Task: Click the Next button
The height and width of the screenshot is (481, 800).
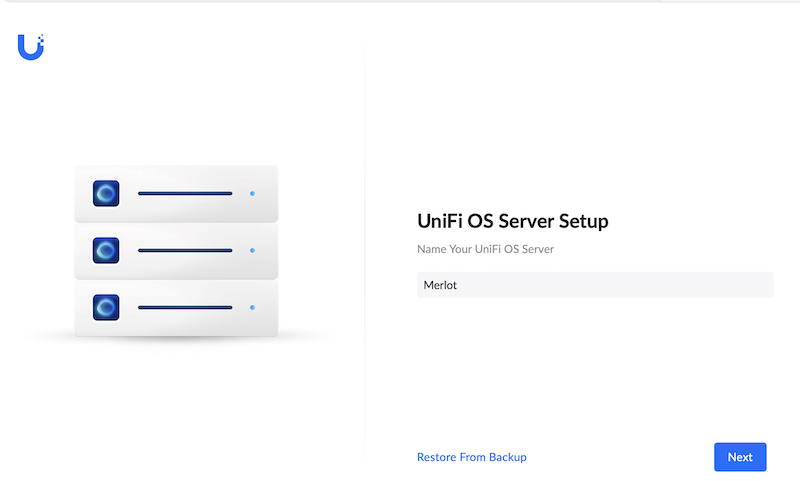Action: coord(740,457)
